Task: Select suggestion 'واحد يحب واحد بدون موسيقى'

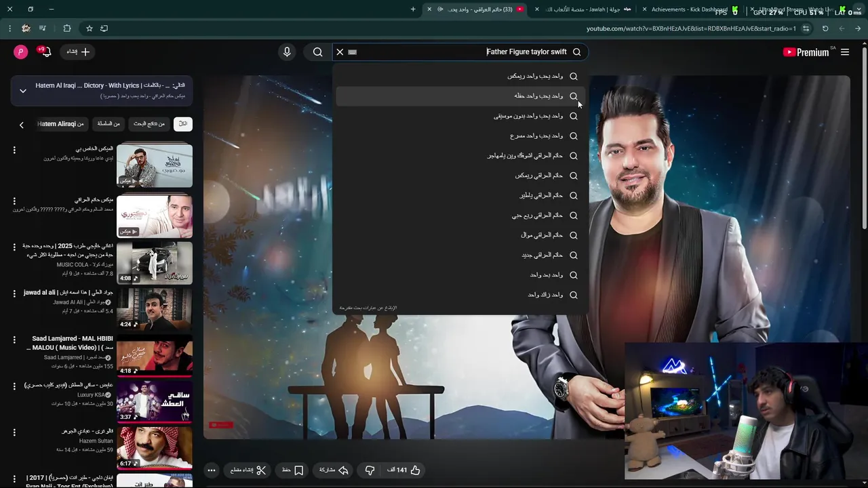Action: (x=460, y=116)
